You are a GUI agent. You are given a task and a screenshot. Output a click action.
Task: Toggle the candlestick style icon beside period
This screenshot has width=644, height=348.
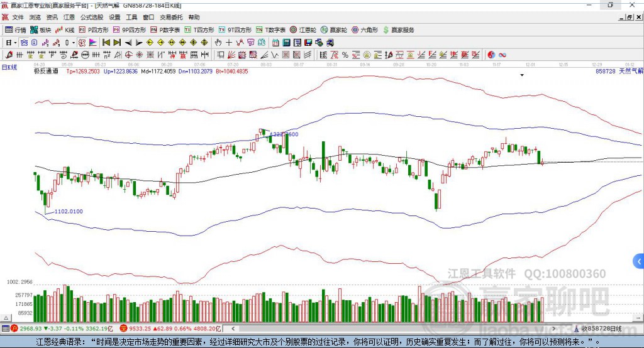(x=67, y=43)
